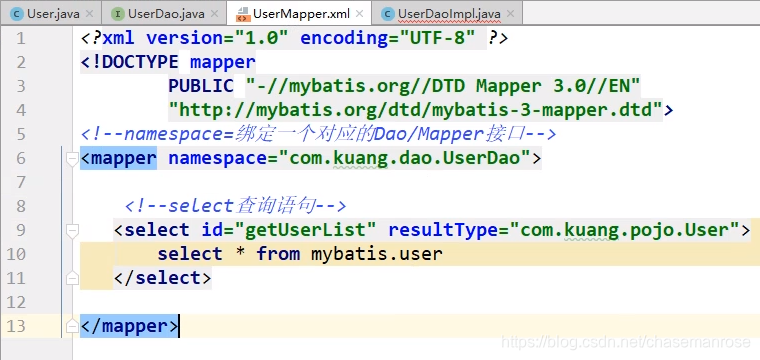Click line number 12 in the gutter
The width and height of the screenshot is (760, 360).
point(16,302)
